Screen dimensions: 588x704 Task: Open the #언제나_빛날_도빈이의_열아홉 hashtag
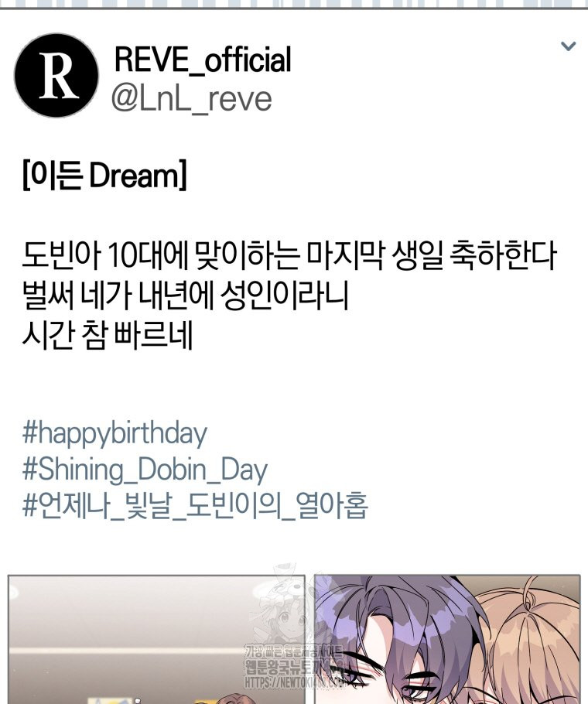click(x=195, y=505)
